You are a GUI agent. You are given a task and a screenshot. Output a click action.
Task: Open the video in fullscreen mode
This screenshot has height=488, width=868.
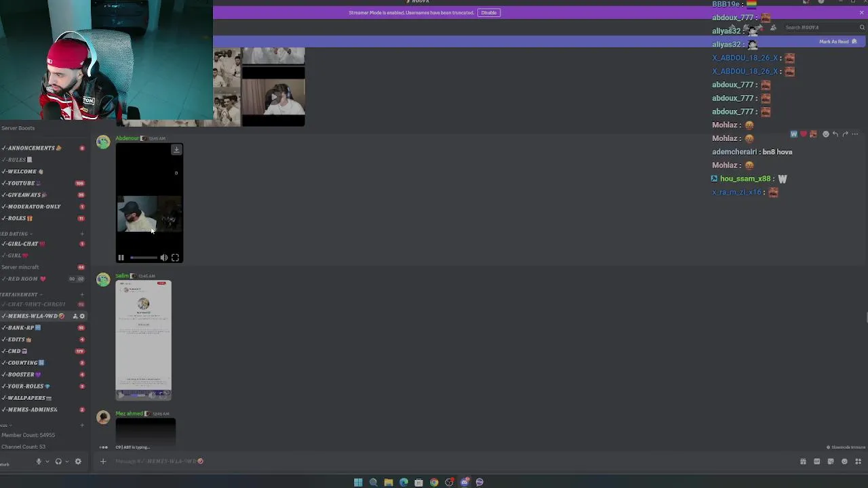(x=175, y=258)
